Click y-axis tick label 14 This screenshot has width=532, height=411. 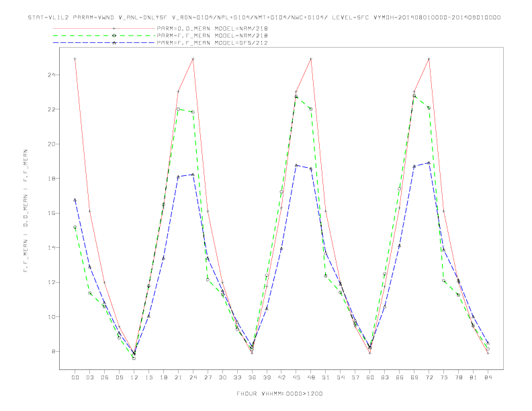click(51, 248)
